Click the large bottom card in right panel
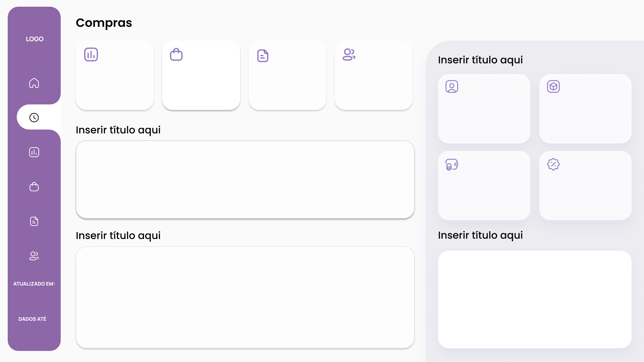This screenshot has width=644, height=362. click(x=535, y=299)
